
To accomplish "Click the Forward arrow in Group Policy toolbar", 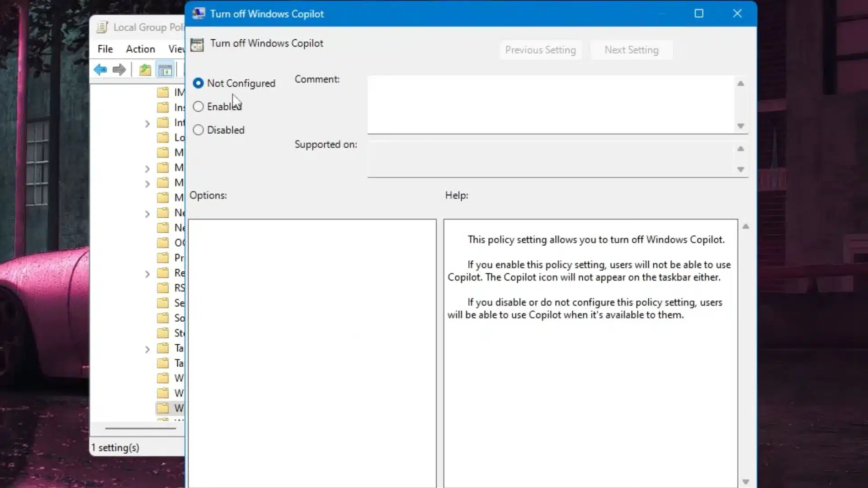I will pos(119,70).
